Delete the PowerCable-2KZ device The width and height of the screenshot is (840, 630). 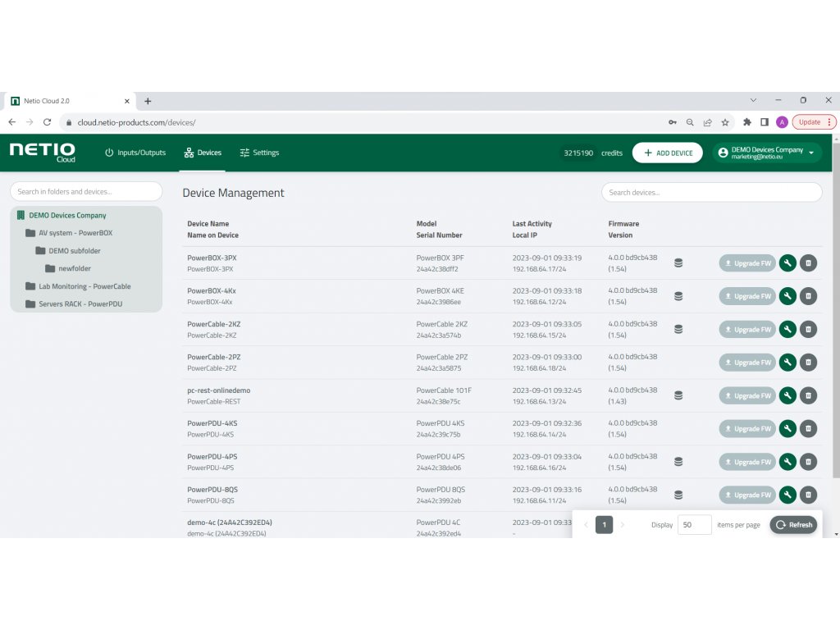tap(808, 330)
